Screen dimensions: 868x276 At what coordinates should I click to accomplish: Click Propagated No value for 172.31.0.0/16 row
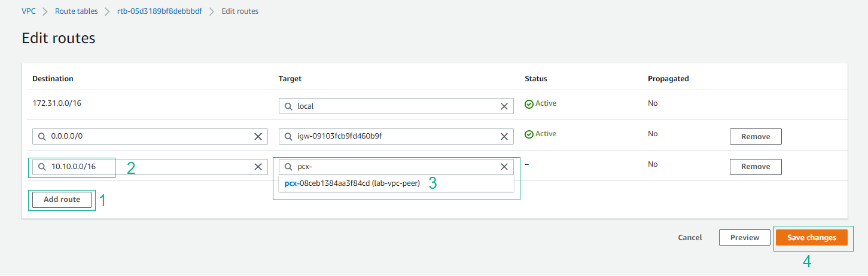pyautogui.click(x=653, y=104)
